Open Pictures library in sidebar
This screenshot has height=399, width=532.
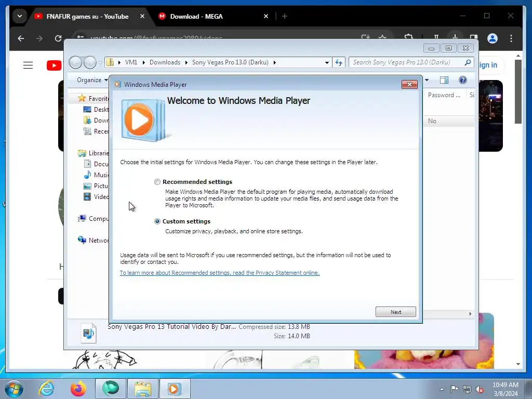[x=96, y=186]
